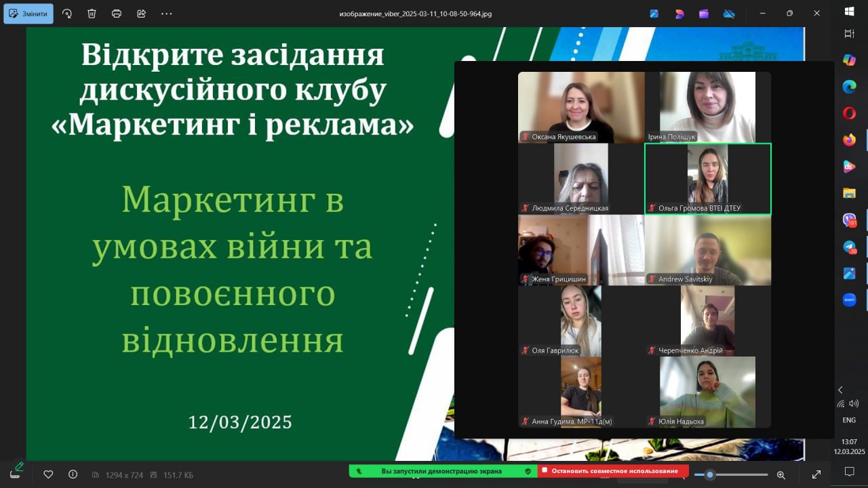Add photo to favorites with heart icon

pos(48,474)
